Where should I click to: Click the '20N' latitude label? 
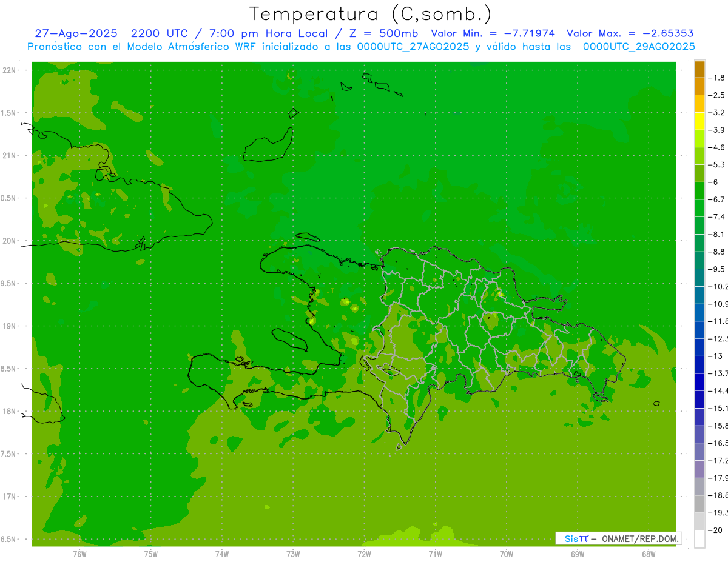coord(8,241)
